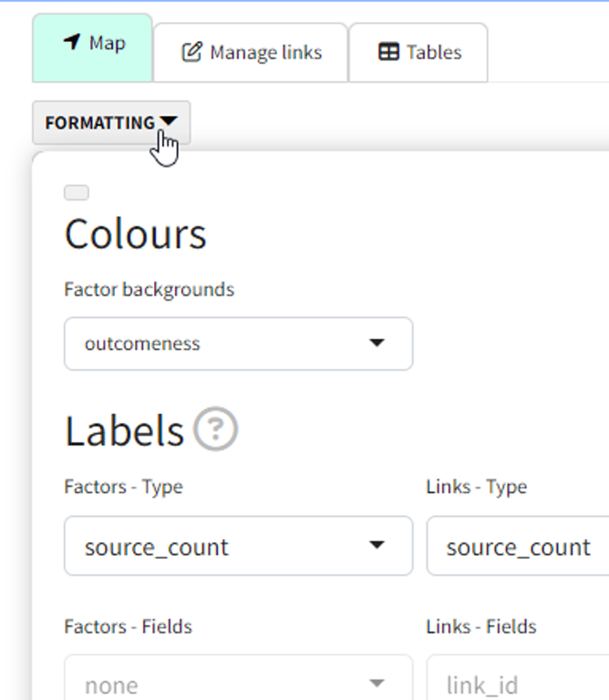The image size is (609, 700).
Task: Click the pencil edit icon beside Manage links
Action: (x=191, y=52)
